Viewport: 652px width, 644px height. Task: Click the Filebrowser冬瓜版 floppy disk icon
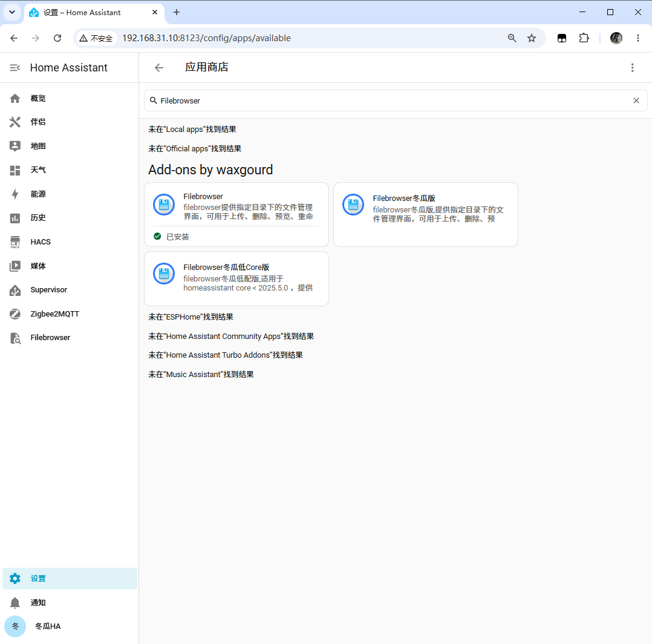353,205
